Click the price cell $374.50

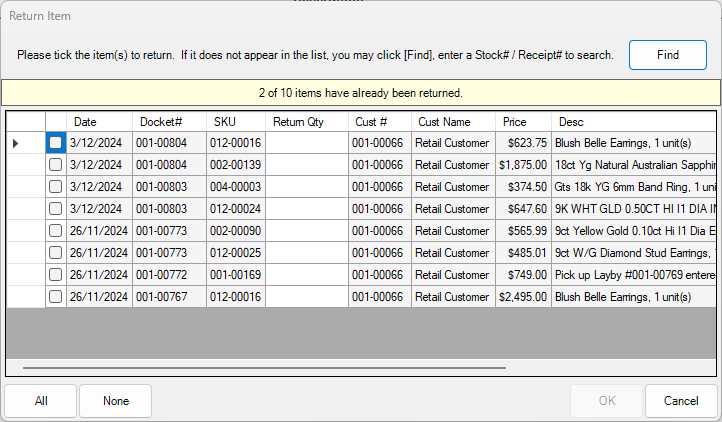(524, 187)
